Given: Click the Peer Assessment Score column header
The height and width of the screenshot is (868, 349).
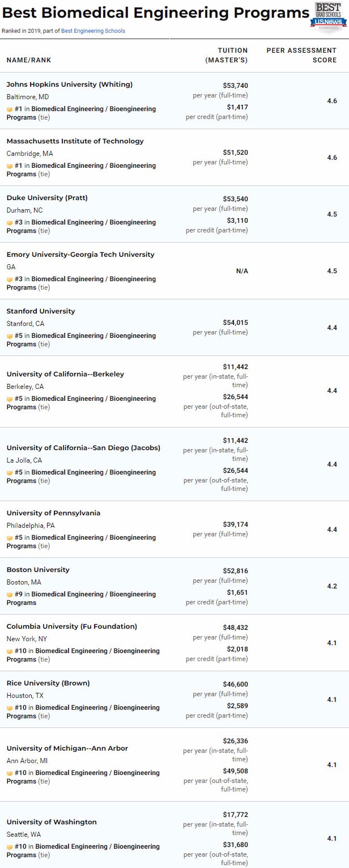Looking at the screenshot, I should [x=301, y=55].
